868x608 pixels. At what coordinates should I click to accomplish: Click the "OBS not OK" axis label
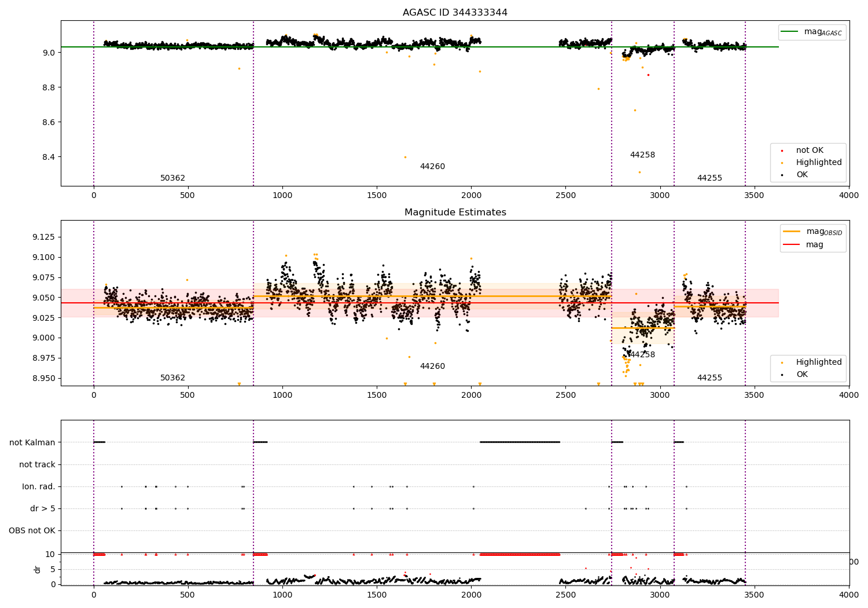[32, 531]
